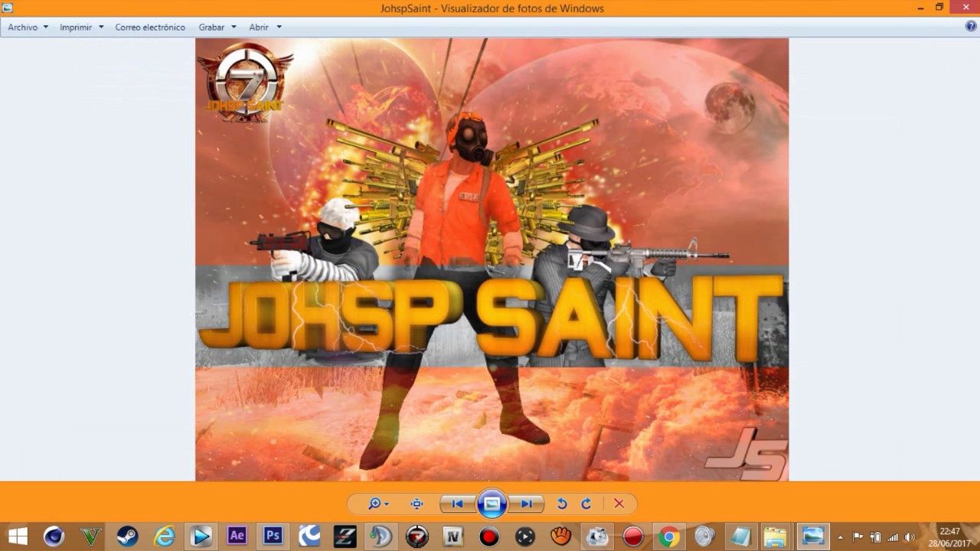Open the Grabar menu
The height and width of the screenshot is (551, 980).
point(217,27)
